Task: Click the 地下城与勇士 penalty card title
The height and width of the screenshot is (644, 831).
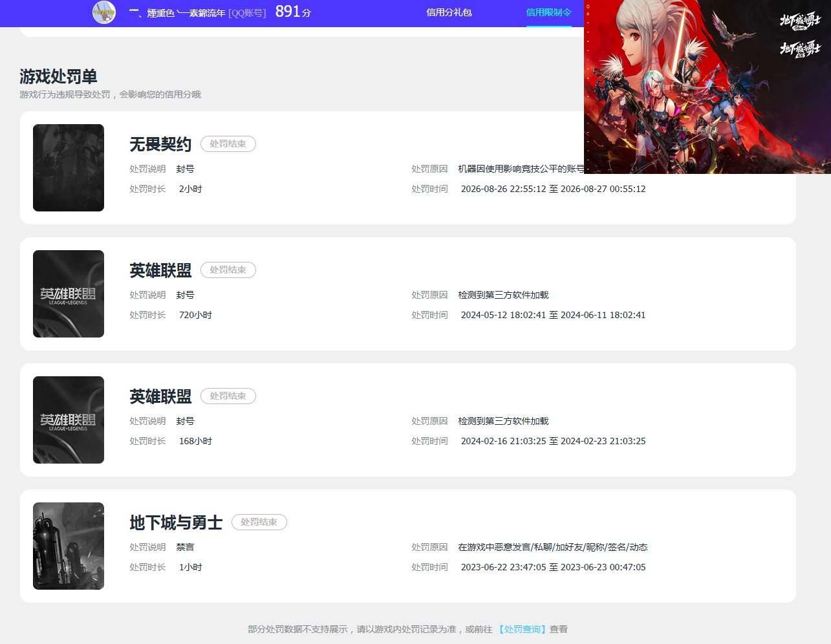Action: [x=176, y=522]
